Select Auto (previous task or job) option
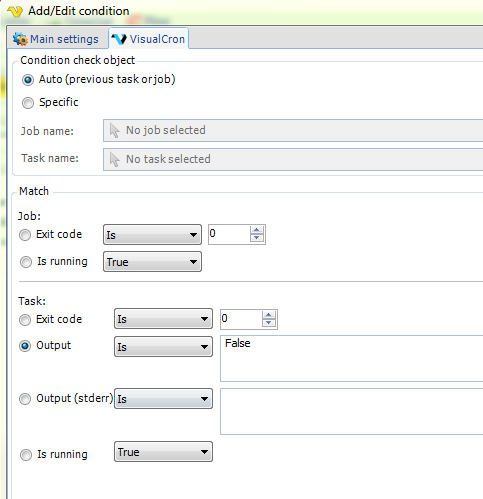The image size is (483, 499). click(x=28, y=80)
